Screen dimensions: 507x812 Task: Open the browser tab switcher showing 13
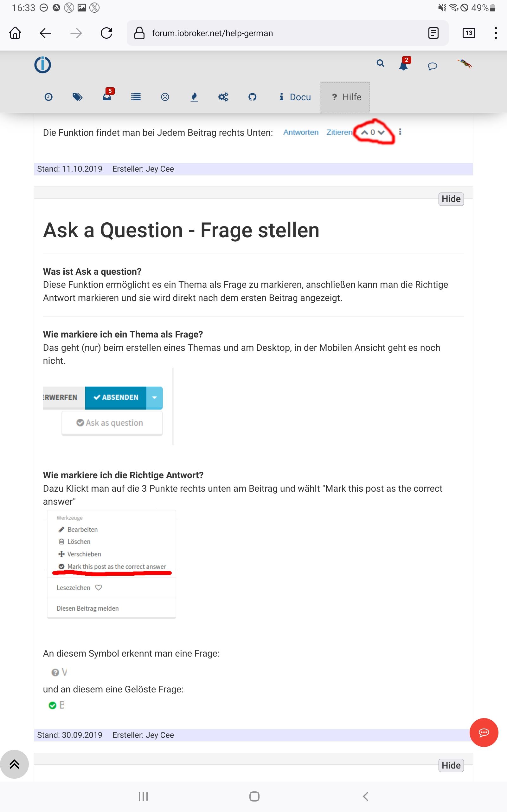(x=468, y=33)
